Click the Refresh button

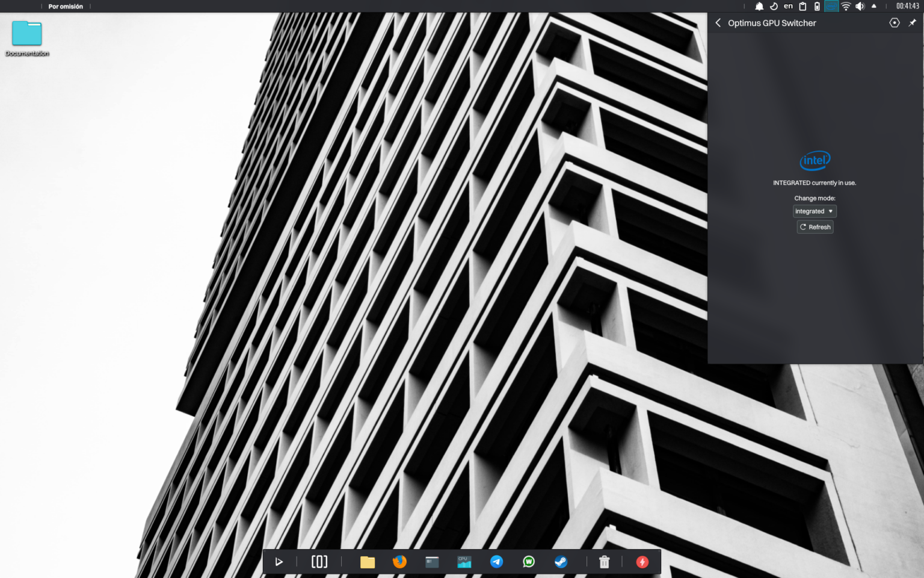pos(815,227)
